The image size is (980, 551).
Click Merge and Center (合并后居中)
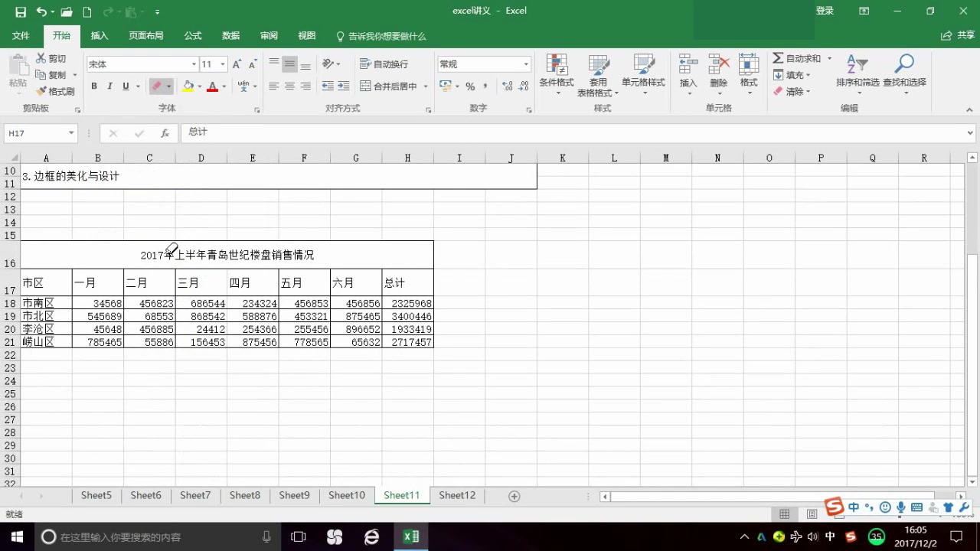[389, 86]
